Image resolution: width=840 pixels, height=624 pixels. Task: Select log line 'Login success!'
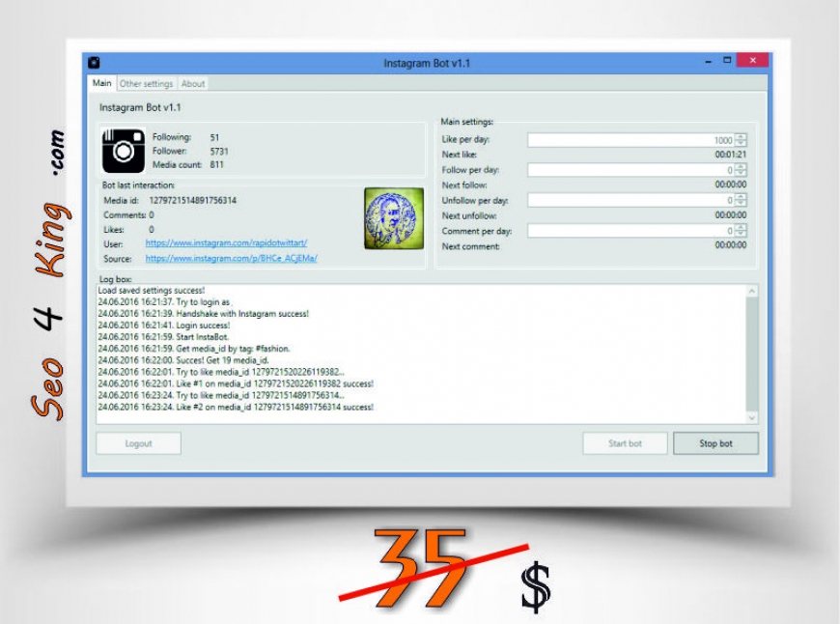click(x=164, y=325)
